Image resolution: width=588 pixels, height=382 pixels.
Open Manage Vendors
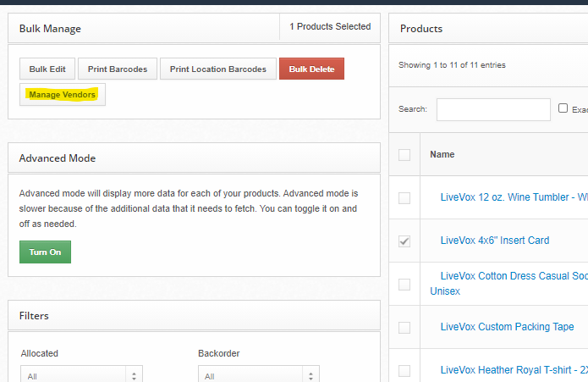63,95
